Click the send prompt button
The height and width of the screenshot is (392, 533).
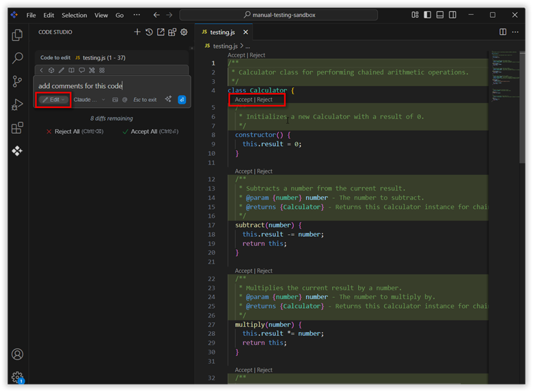pos(182,100)
